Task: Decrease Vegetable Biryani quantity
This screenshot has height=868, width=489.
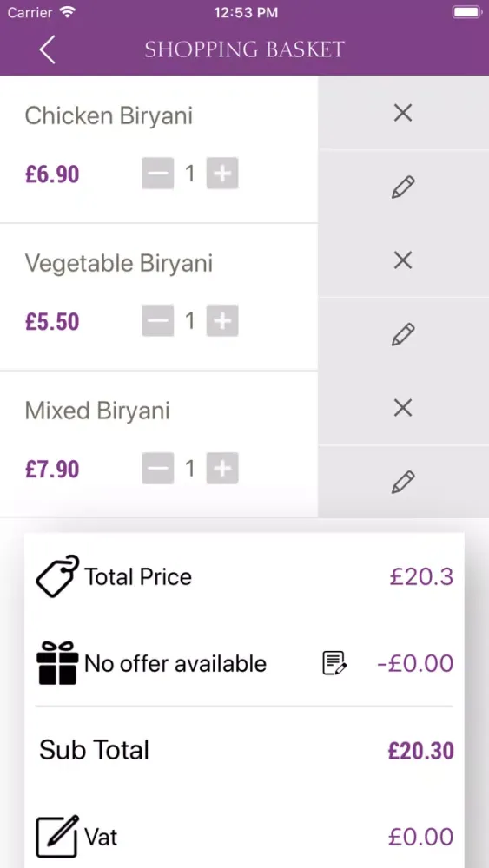Action: pos(158,320)
